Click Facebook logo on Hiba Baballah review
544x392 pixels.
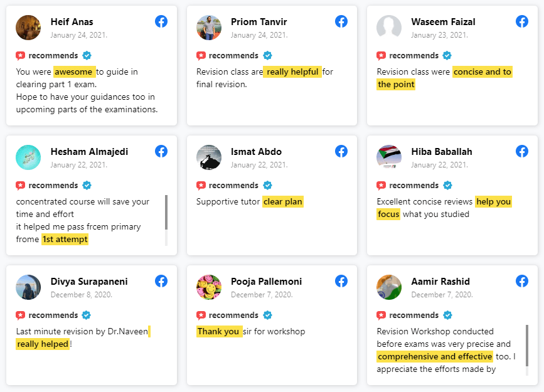coord(522,151)
